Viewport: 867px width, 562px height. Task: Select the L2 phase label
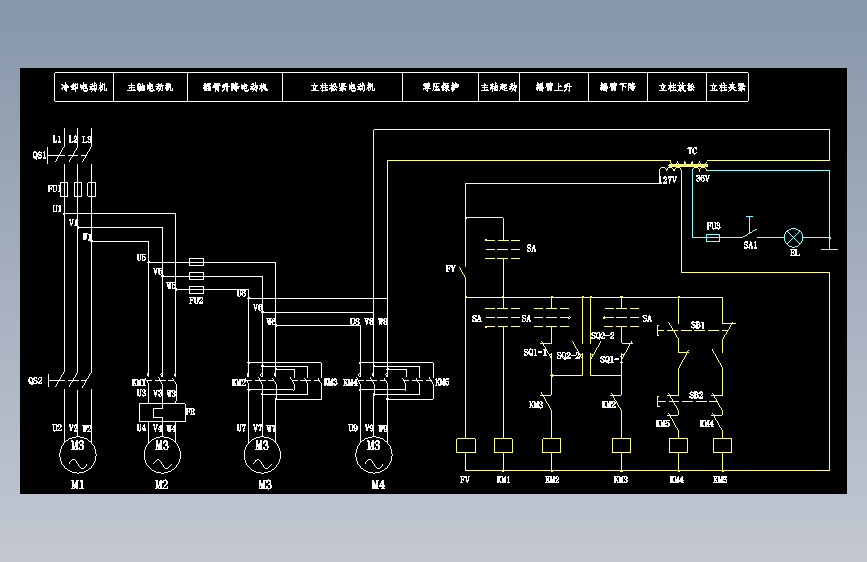click(x=73, y=139)
